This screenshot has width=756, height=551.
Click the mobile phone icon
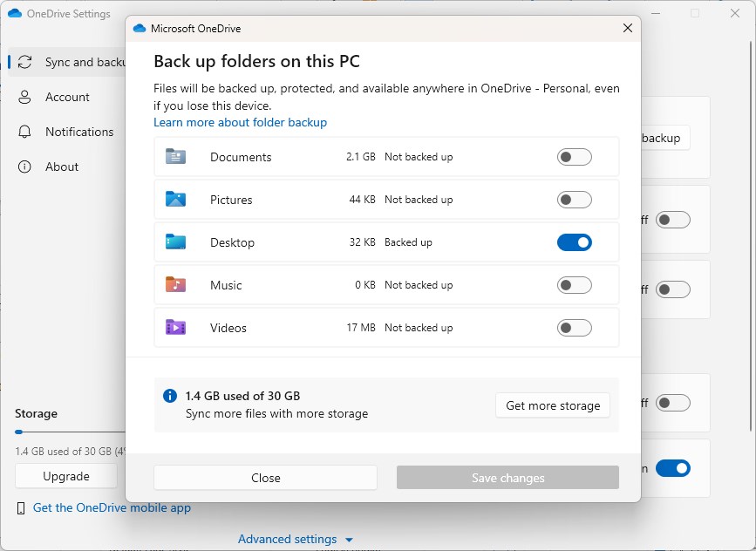click(x=21, y=508)
